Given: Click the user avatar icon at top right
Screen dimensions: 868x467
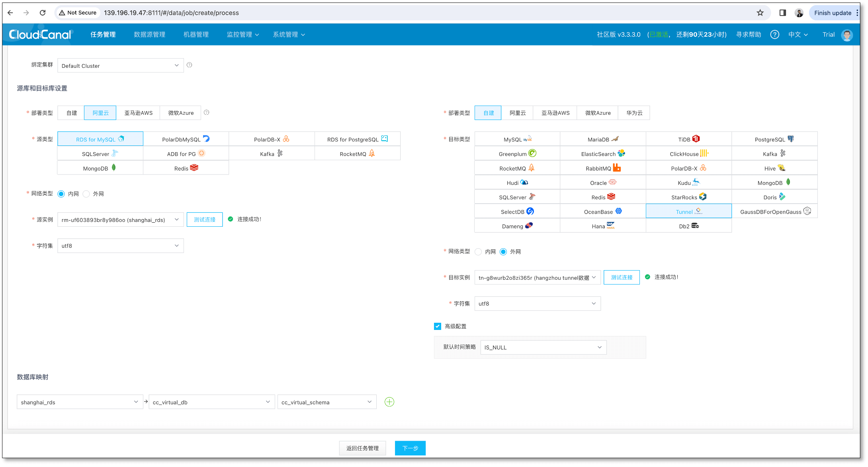Looking at the screenshot, I should click(x=846, y=35).
